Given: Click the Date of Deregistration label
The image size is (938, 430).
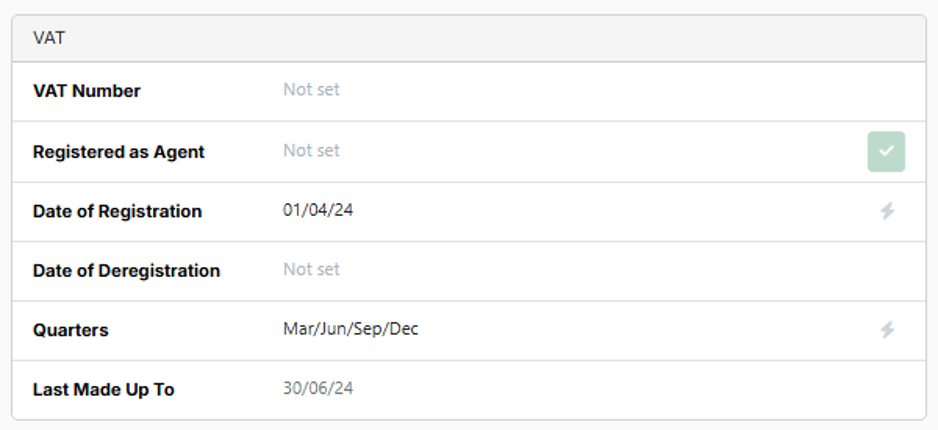Looking at the screenshot, I should pos(126,271).
